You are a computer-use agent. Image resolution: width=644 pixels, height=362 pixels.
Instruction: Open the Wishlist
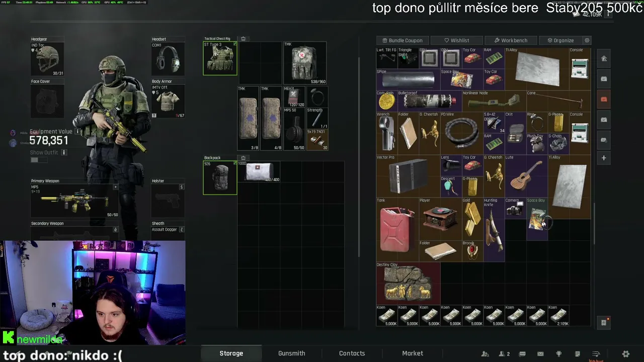pos(456,40)
